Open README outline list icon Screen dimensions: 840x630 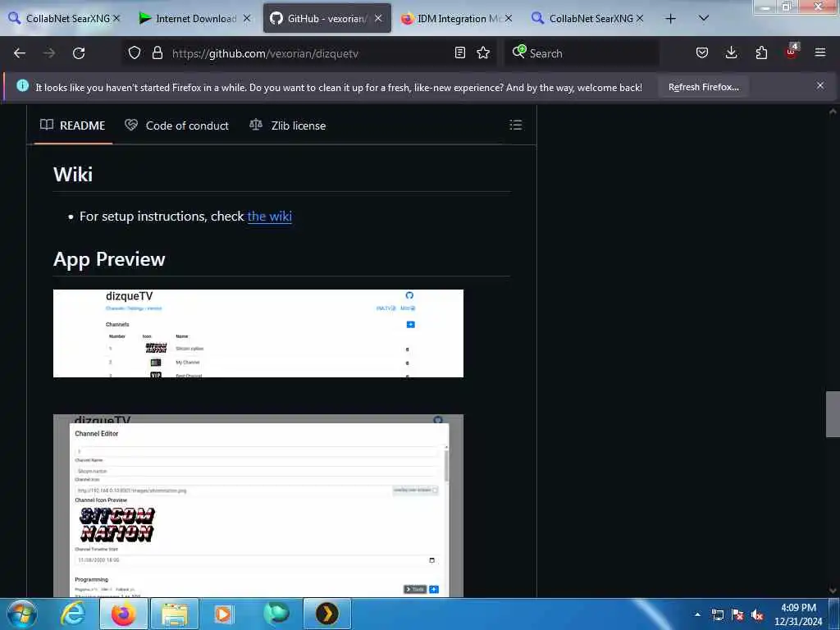click(x=515, y=126)
